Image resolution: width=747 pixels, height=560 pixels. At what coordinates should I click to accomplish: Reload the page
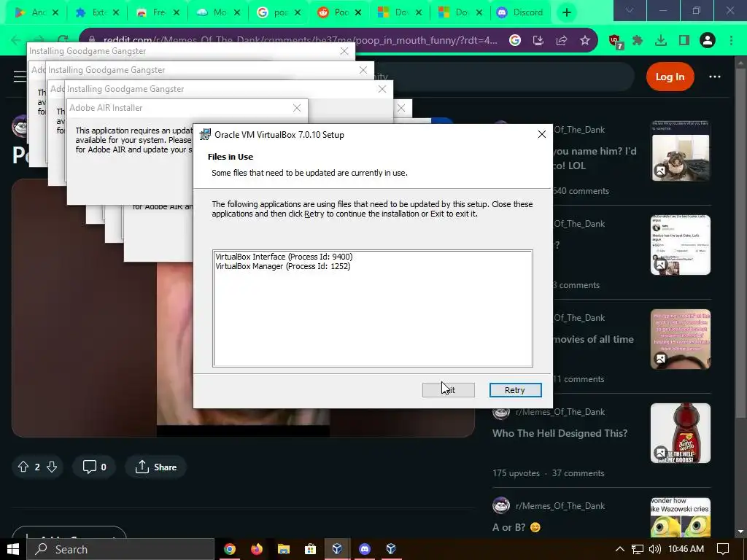coord(63,41)
